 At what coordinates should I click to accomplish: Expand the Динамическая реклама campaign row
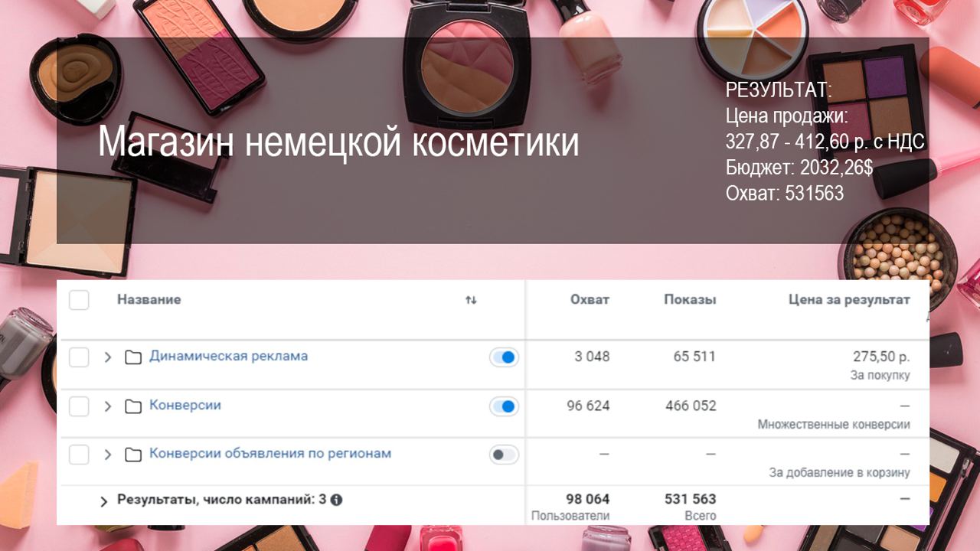108,357
